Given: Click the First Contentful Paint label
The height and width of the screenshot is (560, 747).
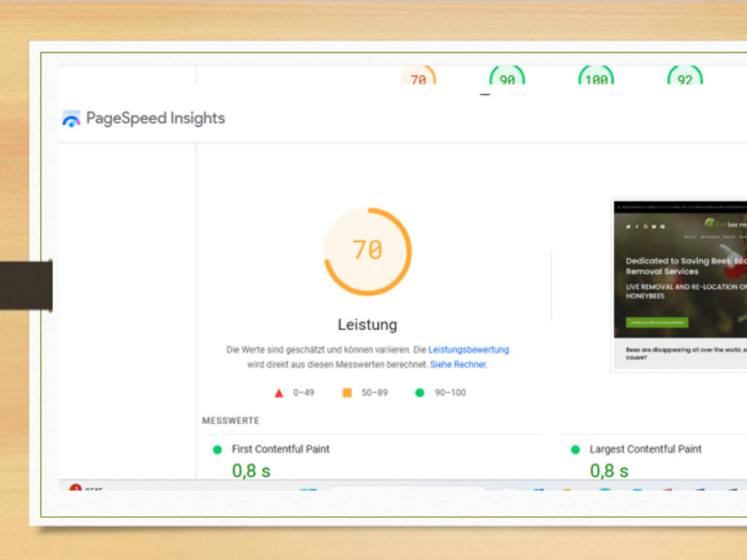Looking at the screenshot, I should point(281,449).
